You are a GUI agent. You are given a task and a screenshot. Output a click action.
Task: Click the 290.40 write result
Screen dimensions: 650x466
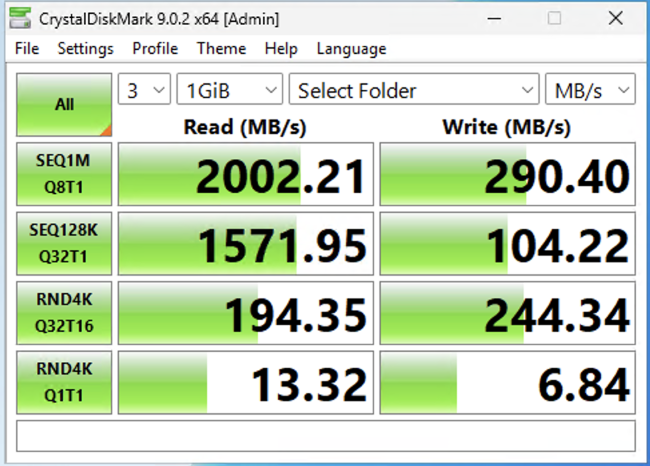tap(507, 174)
